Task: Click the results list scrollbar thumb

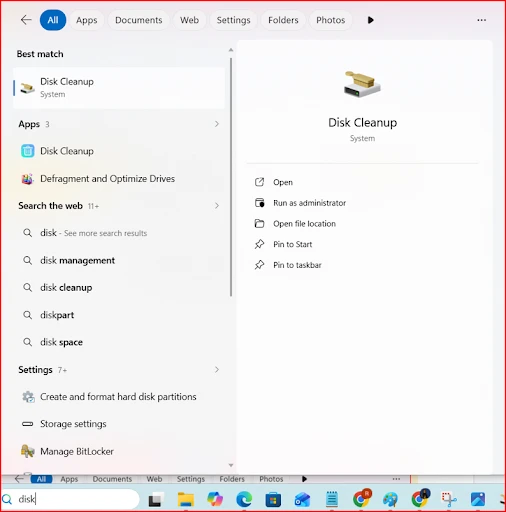Action: [231, 177]
